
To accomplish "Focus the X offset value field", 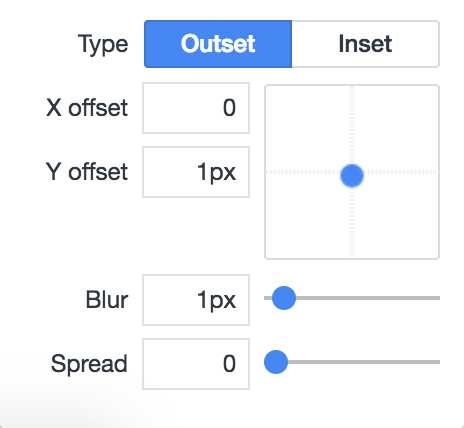I will (196, 108).
